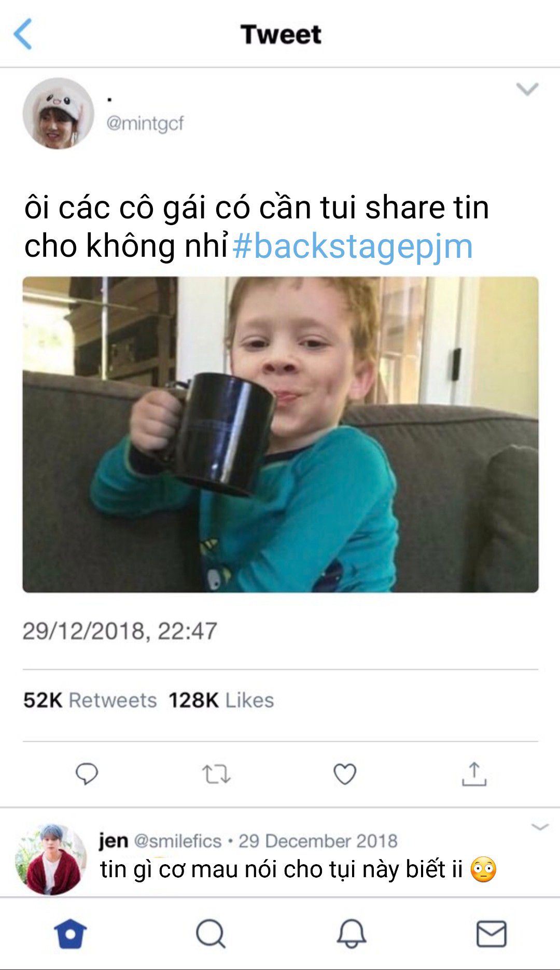
Task: Open the Home tab in the bottom bar
Action: point(71,934)
